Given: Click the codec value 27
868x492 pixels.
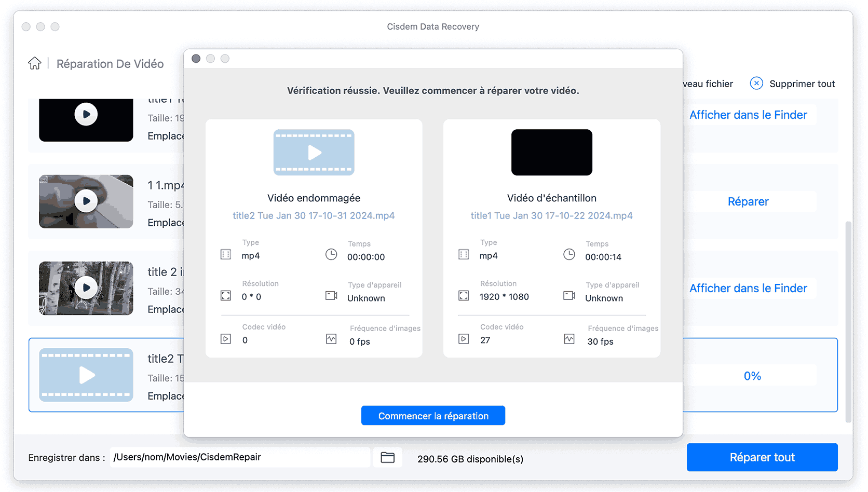Looking at the screenshot, I should coord(485,340).
